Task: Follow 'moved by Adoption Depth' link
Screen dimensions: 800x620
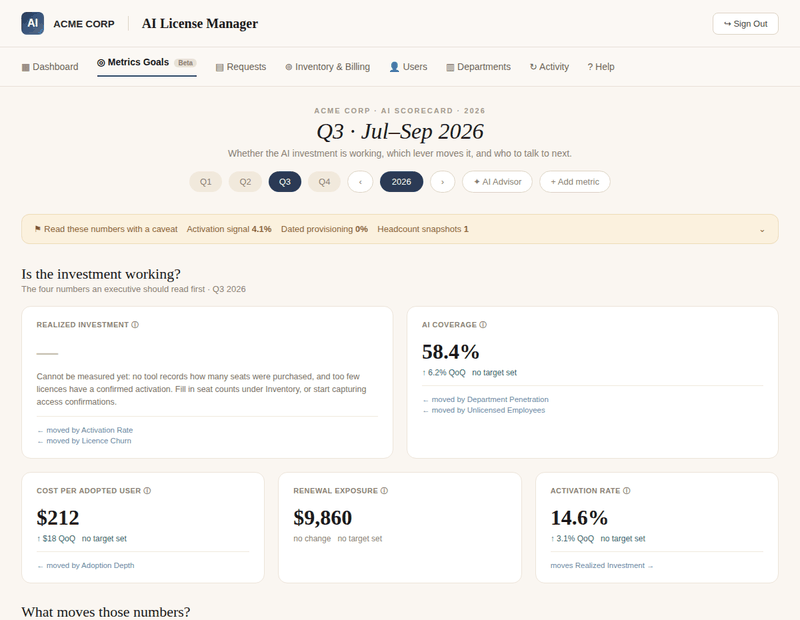Action: [86, 565]
